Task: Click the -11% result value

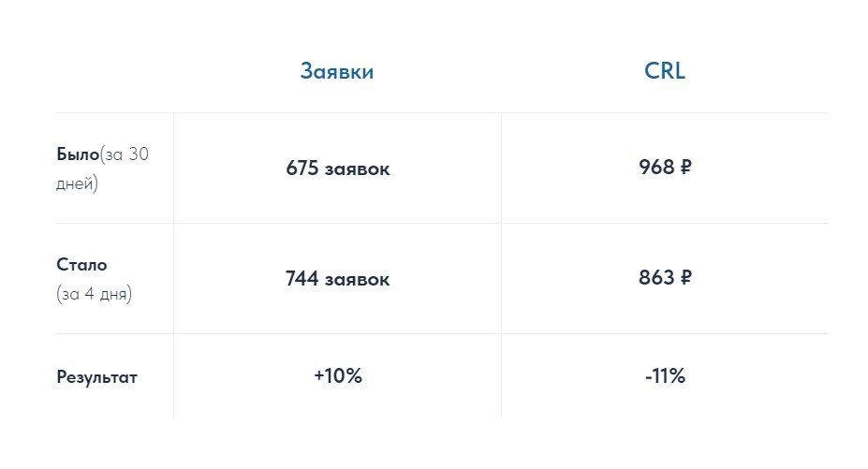Action: (x=665, y=376)
